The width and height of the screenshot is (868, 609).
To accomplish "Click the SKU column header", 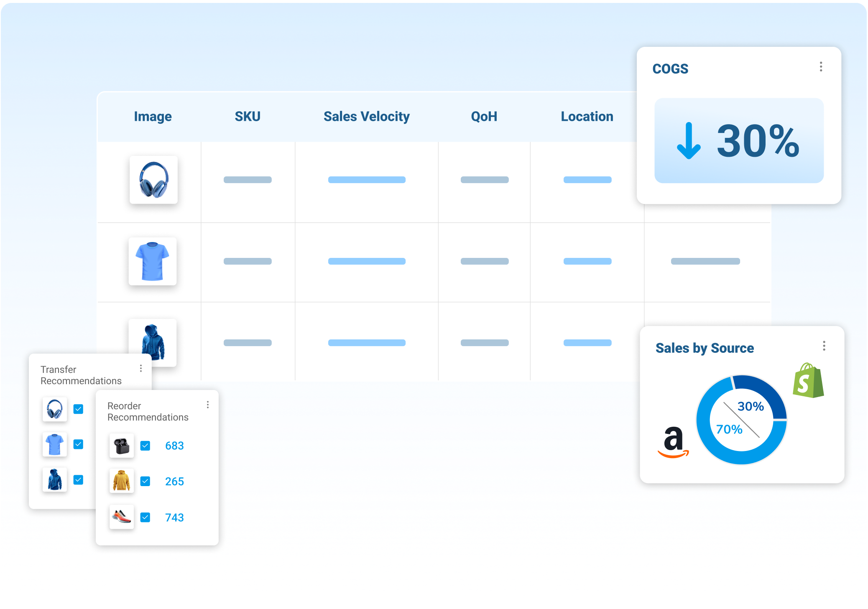I will [x=247, y=117].
